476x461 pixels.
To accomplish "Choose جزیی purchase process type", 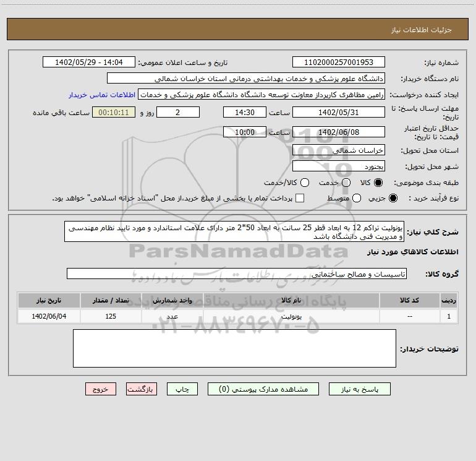I will (393, 198).
